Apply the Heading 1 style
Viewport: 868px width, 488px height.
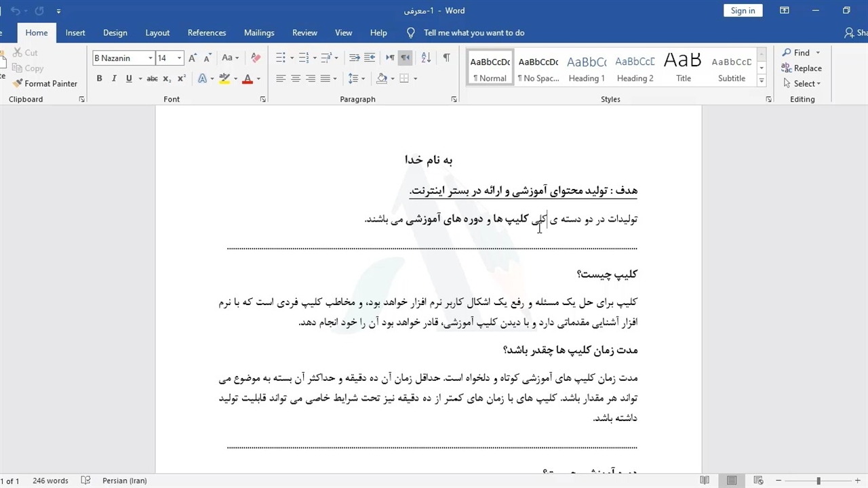pyautogui.click(x=587, y=67)
